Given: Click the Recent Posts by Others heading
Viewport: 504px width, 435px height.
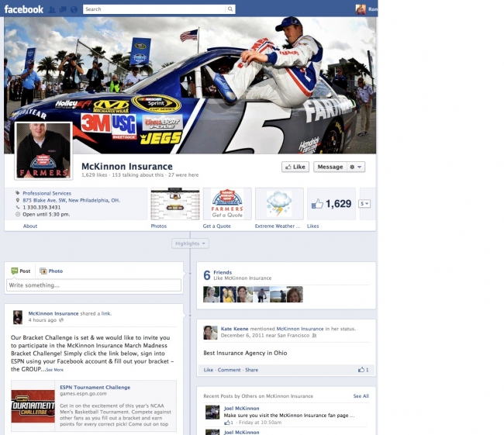Looking at the screenshot, I should (258, 396).
